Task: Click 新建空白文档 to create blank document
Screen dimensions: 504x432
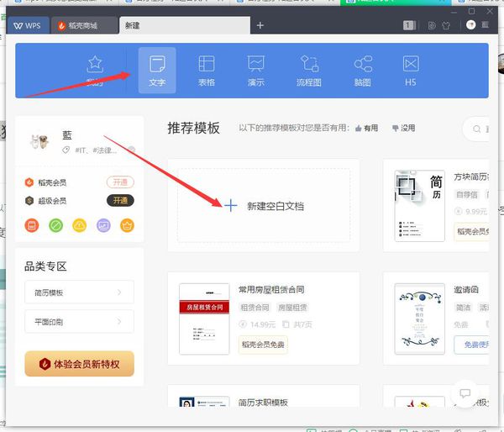Action: 264,205
